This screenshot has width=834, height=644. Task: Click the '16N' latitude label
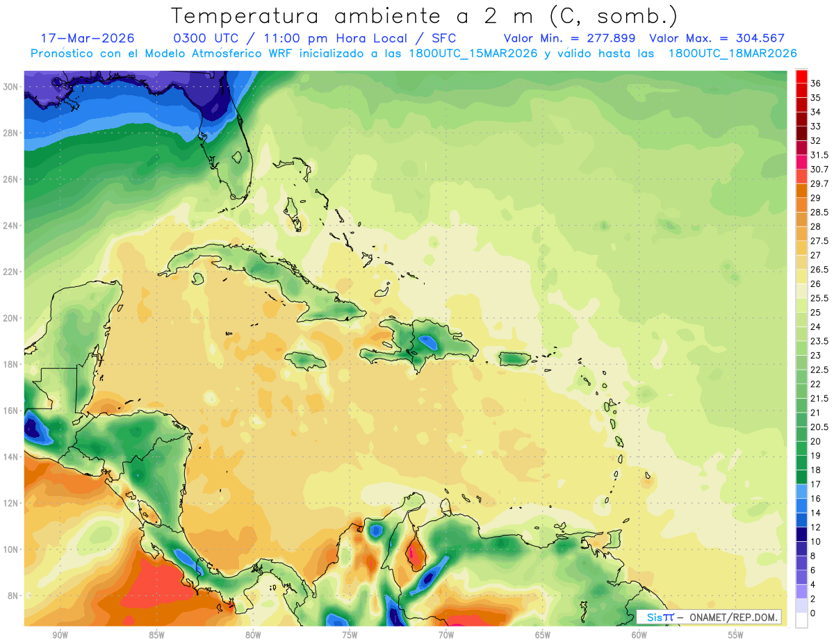(x=12, y=411)
